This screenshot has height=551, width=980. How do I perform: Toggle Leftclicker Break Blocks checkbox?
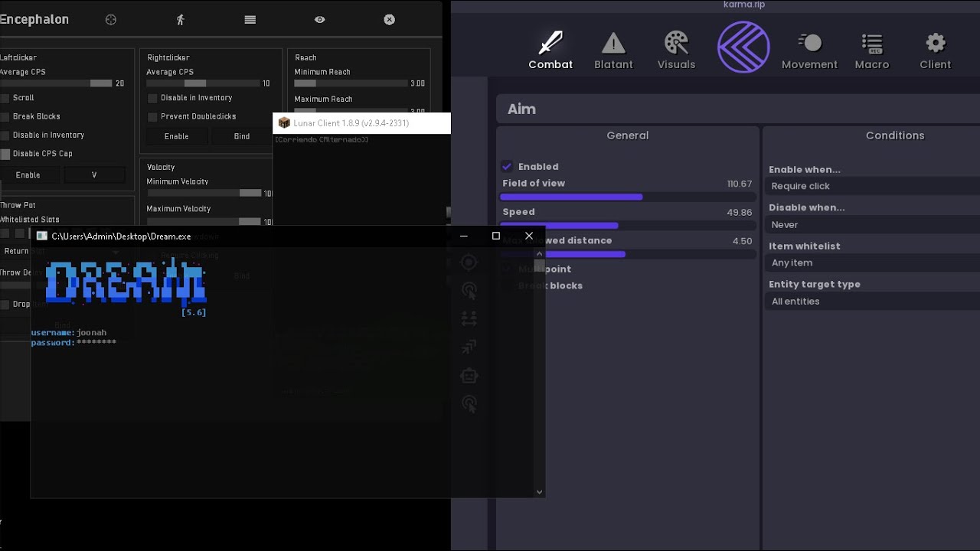coord(5,116)
